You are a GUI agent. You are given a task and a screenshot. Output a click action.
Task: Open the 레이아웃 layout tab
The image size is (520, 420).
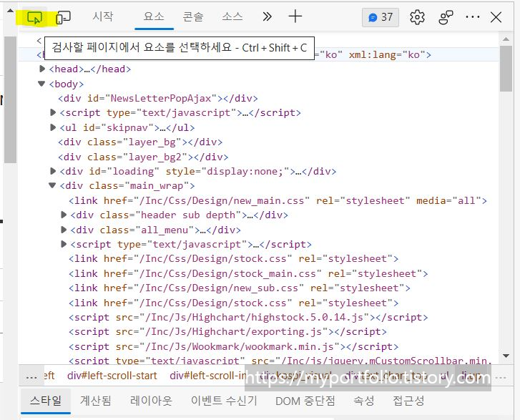tap(151, 401)
